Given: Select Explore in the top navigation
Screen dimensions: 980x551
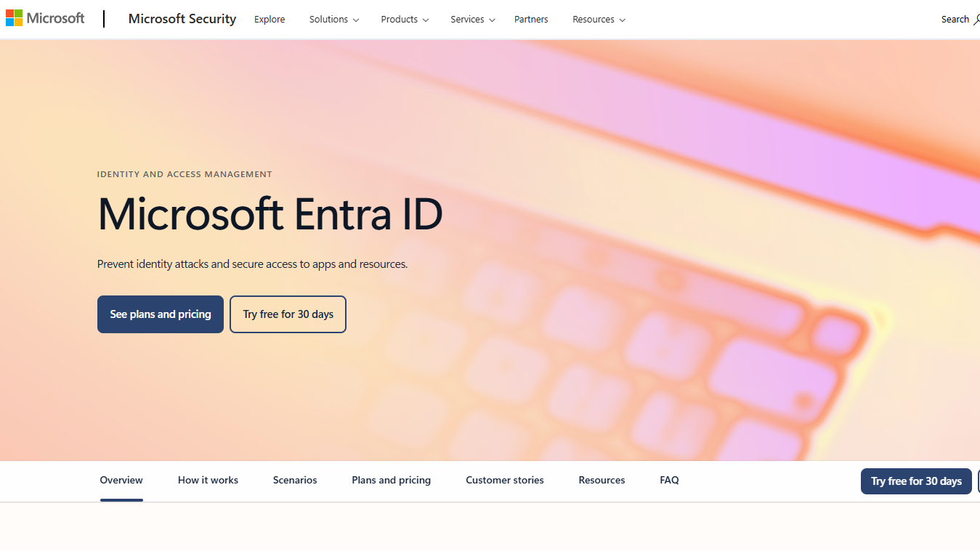Looking at the screenshot, I should (x=269, y=19).
